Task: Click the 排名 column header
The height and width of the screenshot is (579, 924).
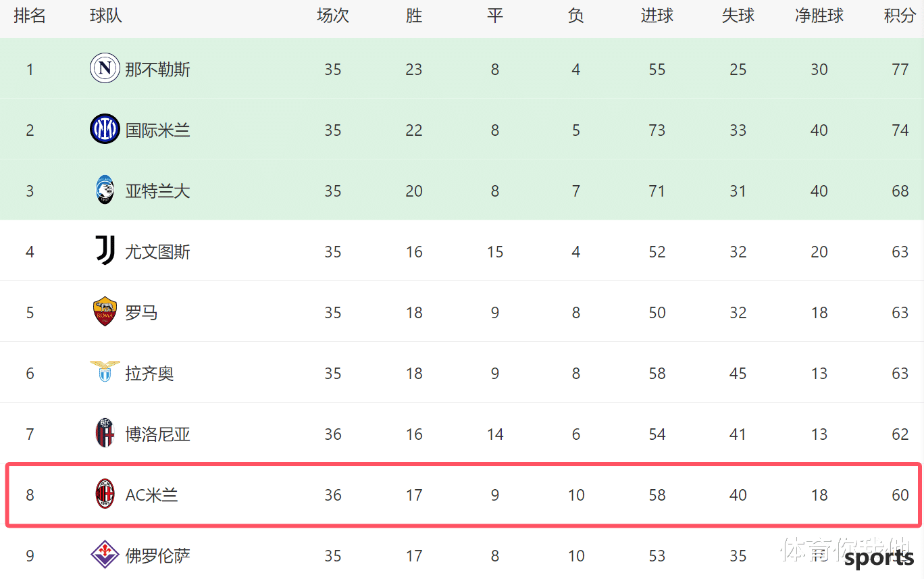Action: coord(30,16)
